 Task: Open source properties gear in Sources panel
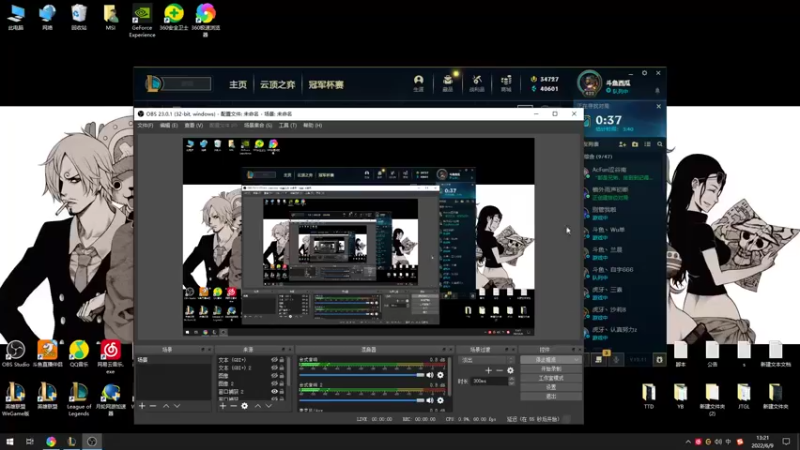244,406
